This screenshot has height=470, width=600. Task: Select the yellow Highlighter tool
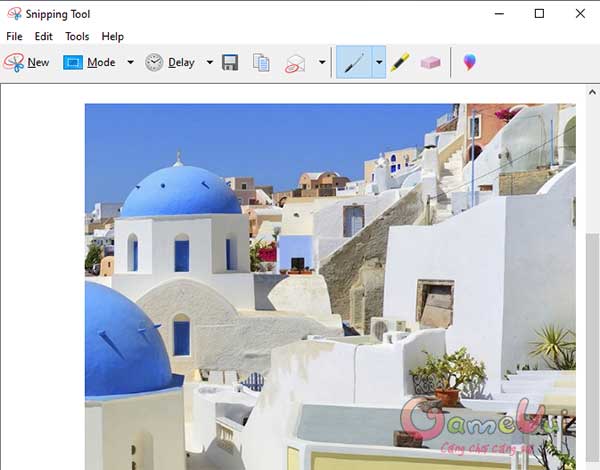(x=400, y=62)
